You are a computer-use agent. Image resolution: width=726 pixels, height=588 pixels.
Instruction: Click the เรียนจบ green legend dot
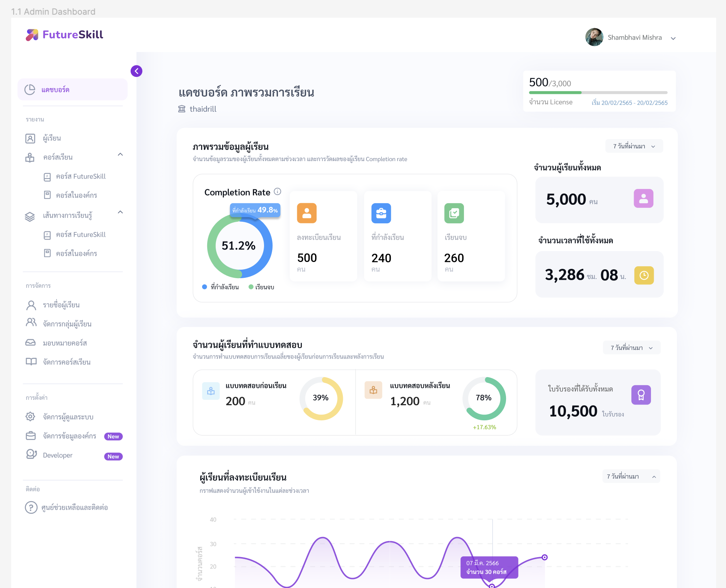[251, 287]
